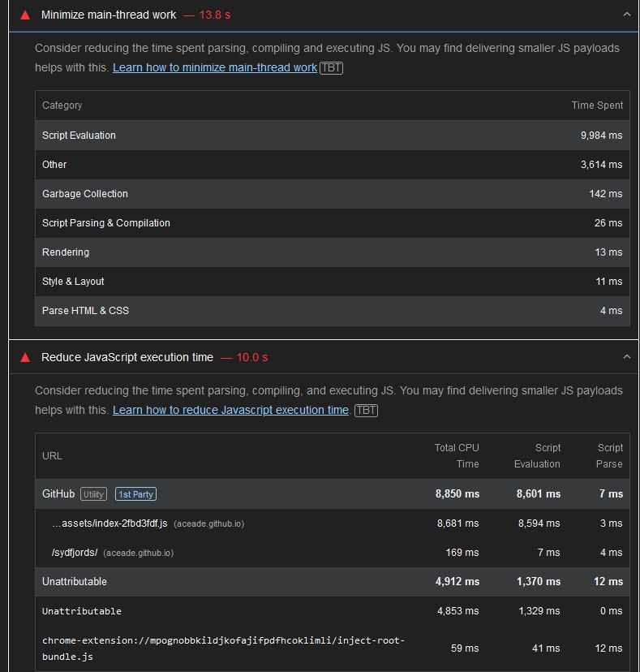The image size is (640, 672).
Task: Click the TBT badge under main-thread work
Action: pyautogui.click(x=331, y=67)
